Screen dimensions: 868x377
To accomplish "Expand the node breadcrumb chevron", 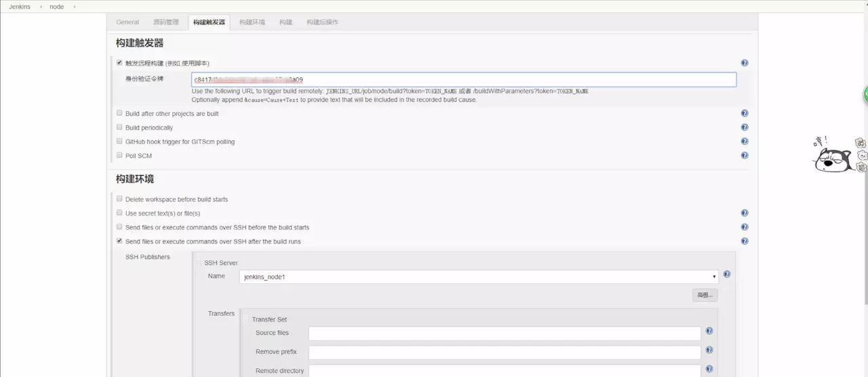I will [x=73, y=7].
